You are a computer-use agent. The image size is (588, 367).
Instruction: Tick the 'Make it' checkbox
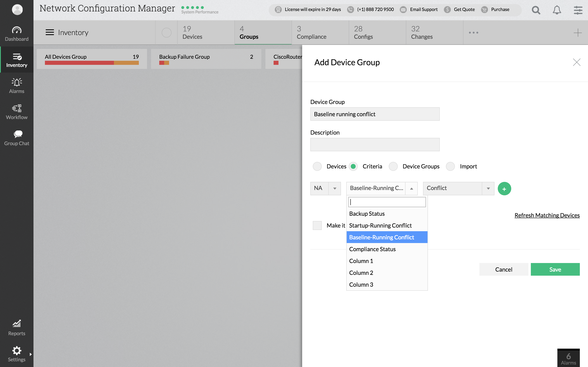tap(317, 226)
